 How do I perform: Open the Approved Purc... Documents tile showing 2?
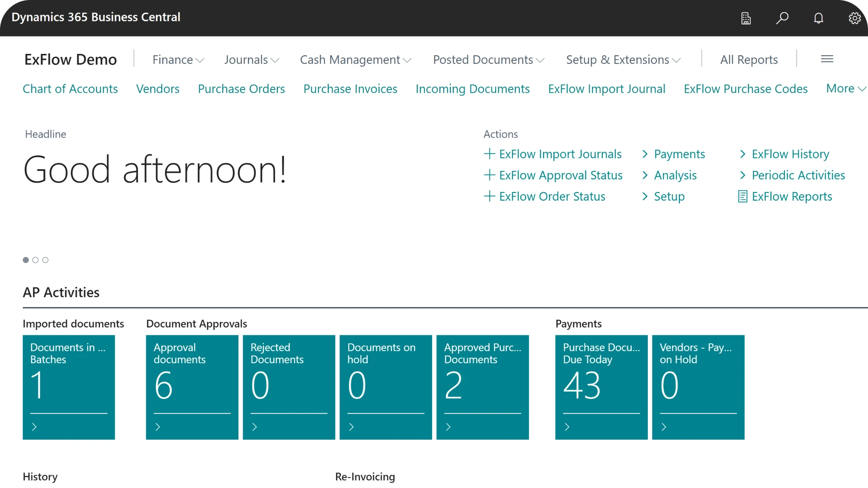(x=482, y=387)
